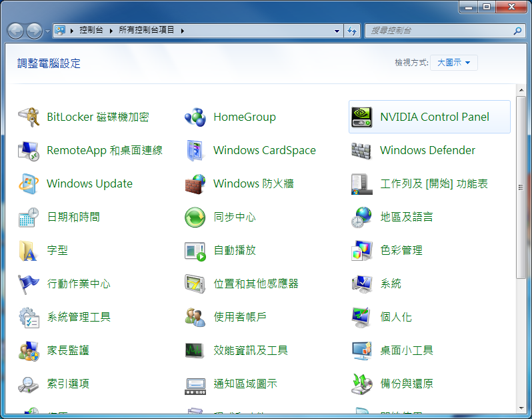Open the NVIDIA Control Panel icon
532x419 pixels.
(x=362, y=117)
